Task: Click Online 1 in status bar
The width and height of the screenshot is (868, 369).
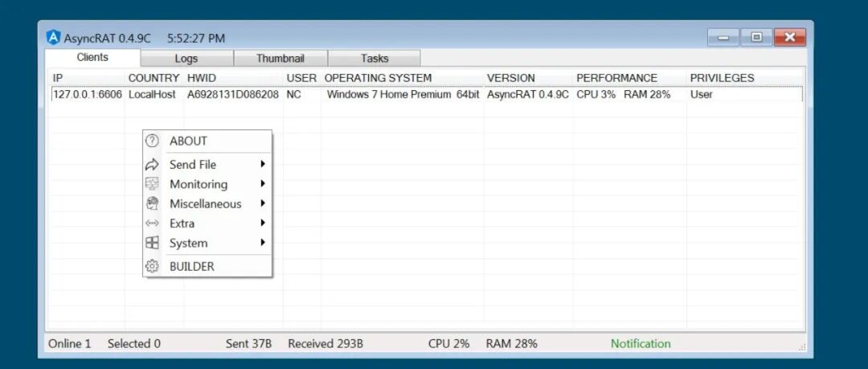Action: (70, 343)
